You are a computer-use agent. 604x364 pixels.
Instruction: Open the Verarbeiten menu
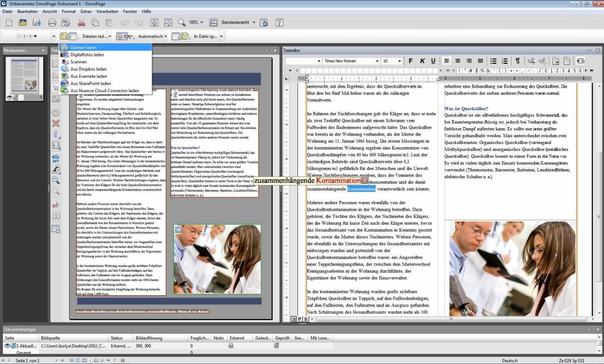[x=107, y=12]
